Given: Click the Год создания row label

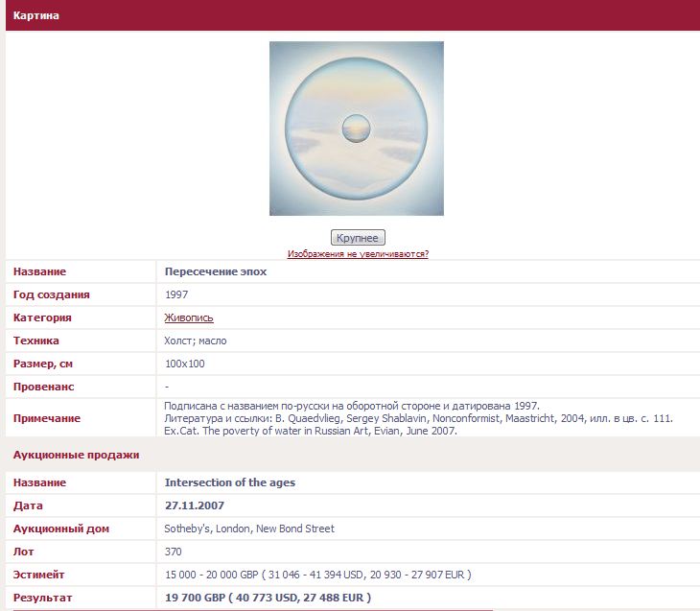Looking at the screenshot, I should [51, 294].
